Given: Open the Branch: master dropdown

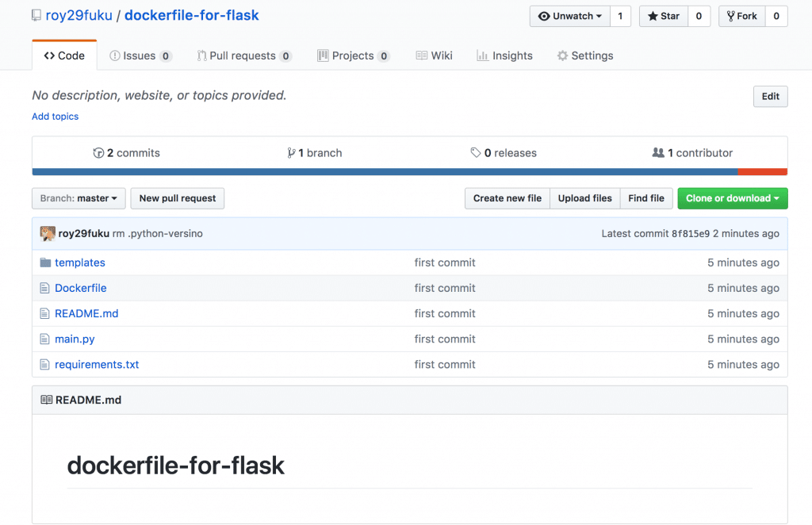Looking at the screenshot, I should point(79,198).
